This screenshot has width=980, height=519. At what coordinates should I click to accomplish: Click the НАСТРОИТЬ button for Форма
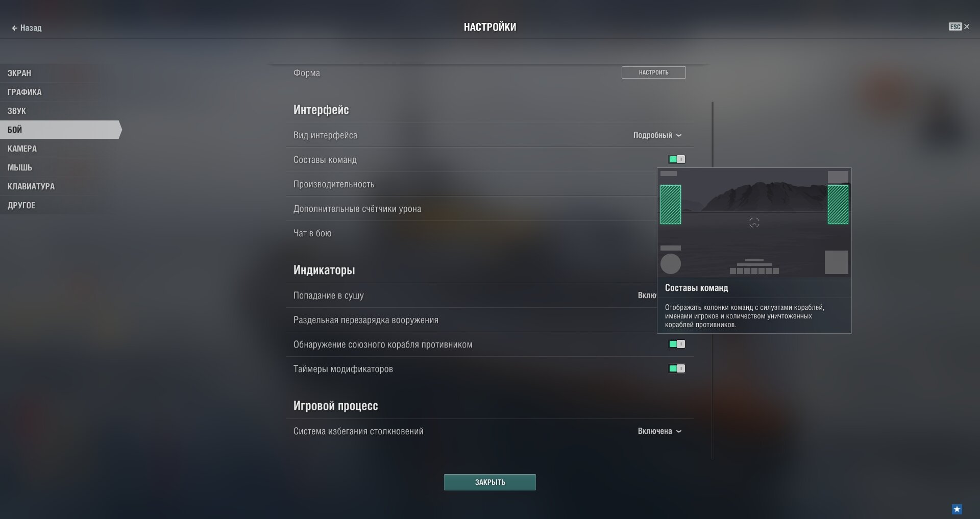(653, 72)
